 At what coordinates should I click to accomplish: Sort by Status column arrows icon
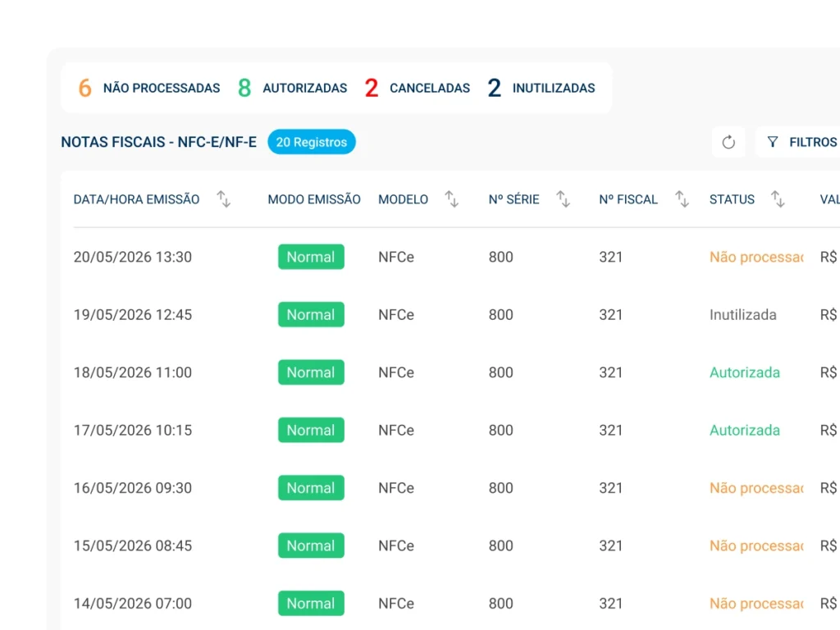point(778,199)
